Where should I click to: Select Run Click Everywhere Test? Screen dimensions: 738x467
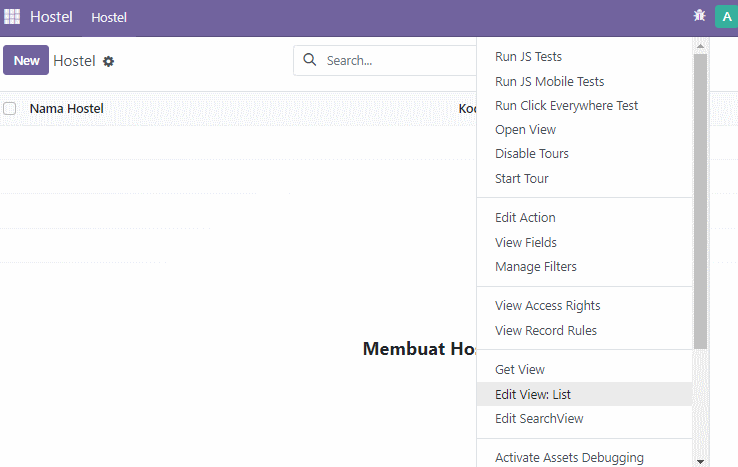566,105
